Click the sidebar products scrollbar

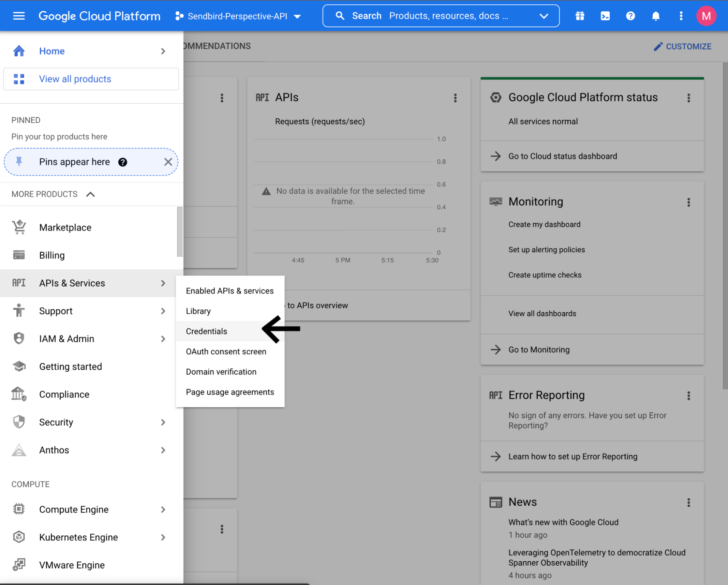click(180, 232)
